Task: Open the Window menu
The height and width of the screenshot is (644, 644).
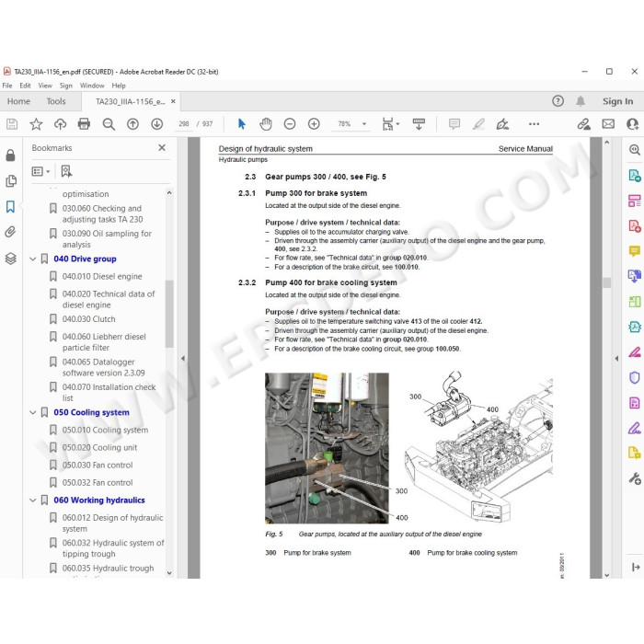Action: click(x=92, y=86)
